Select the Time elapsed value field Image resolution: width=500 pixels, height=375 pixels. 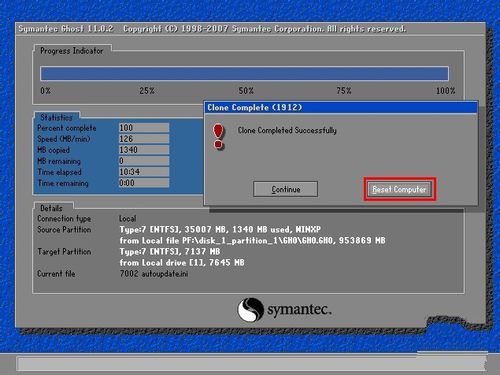click(x=144, y=172)
